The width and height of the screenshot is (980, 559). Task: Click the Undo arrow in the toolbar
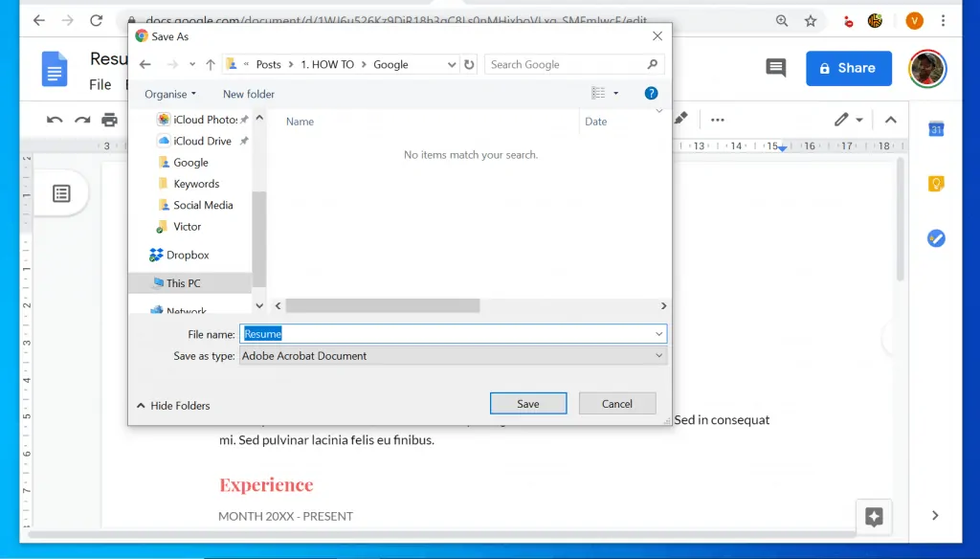pyautogui.click(x=55, y=119)
